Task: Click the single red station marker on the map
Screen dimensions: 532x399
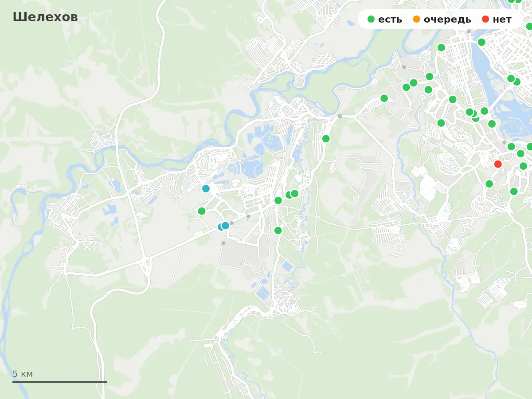Action: [498, 164]
